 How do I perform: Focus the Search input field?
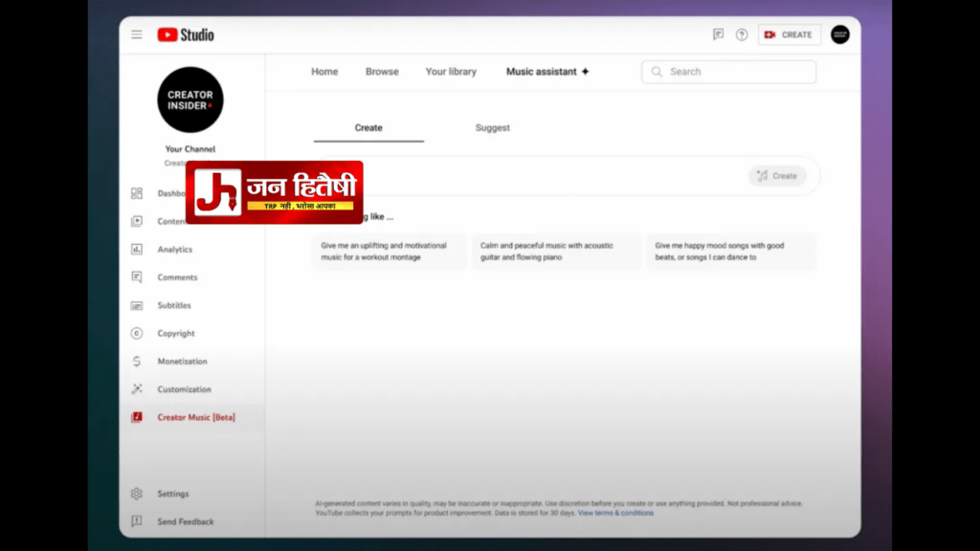pyautogui.click(x=728, y=72)
